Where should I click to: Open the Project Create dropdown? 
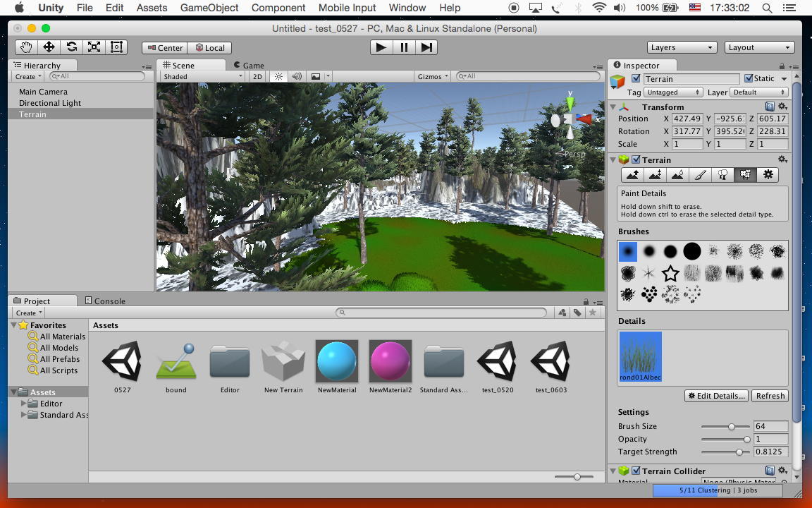(28, 313)
